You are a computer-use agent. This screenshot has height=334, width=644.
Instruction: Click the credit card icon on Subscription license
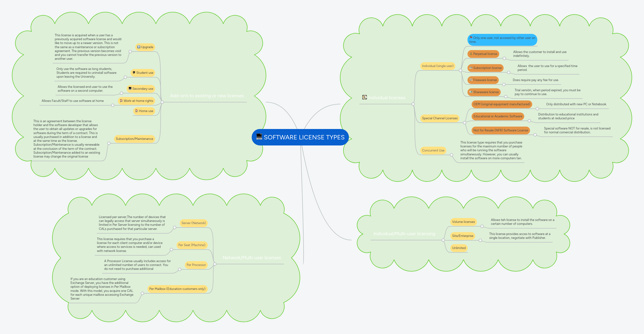[471, 68]
